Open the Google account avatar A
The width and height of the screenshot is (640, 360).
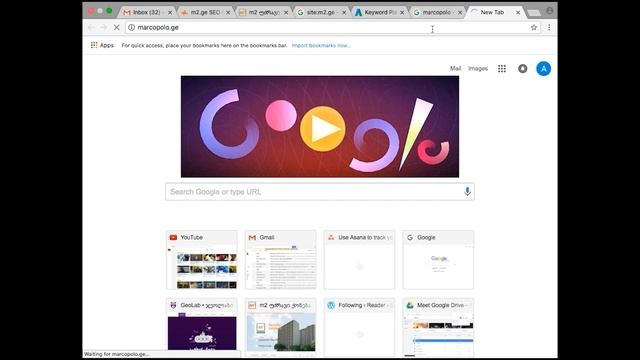(543, 69)
